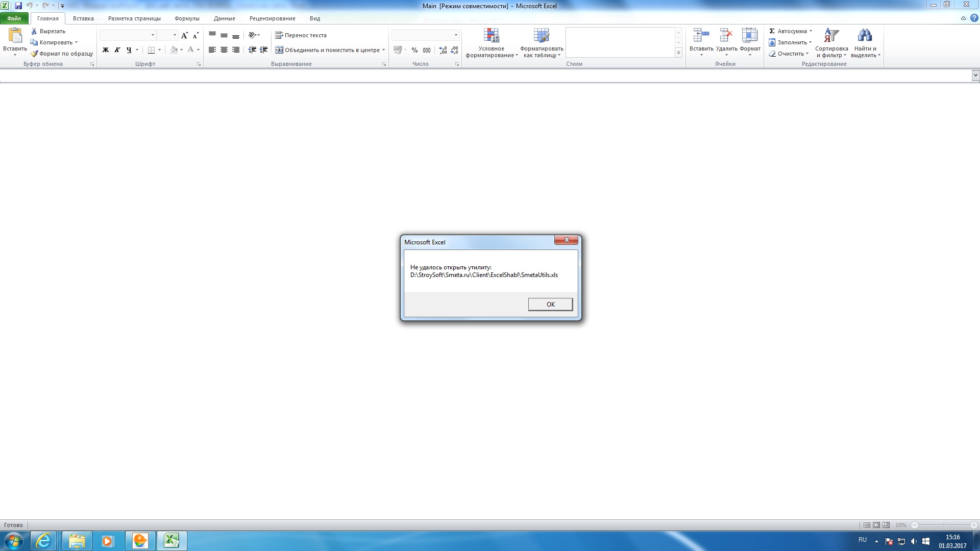Screen dimensions: 980x551
Task: Increase indent
Action: click(x=264, y=50)
